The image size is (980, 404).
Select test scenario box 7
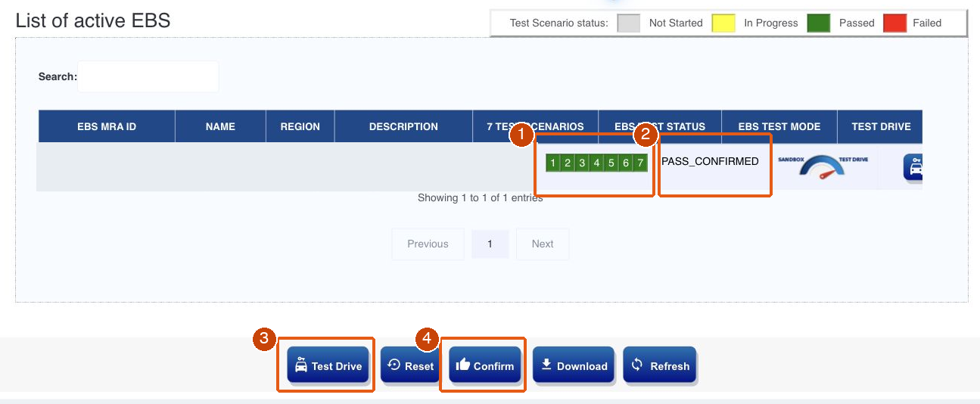[x=640, y=163]
